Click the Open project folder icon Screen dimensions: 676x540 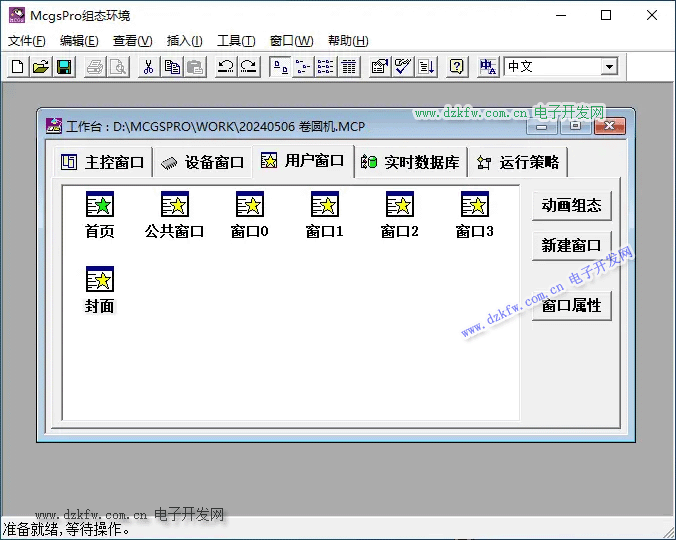point(40,67)
